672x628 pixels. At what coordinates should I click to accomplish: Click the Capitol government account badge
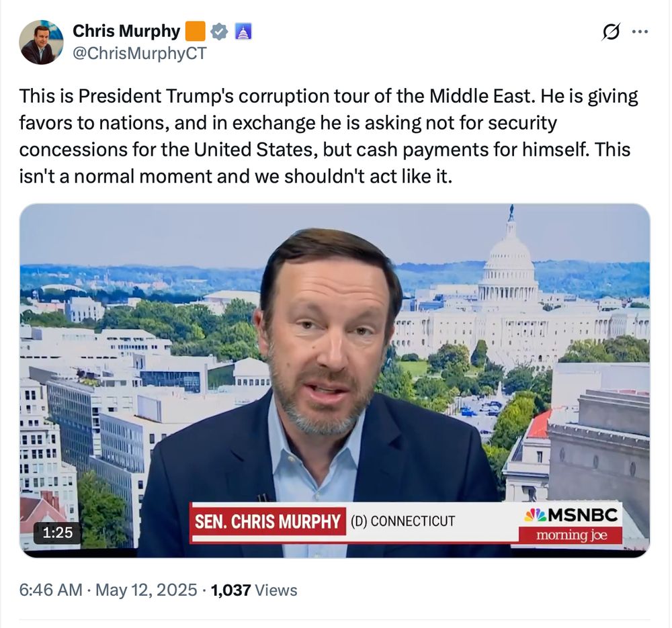pyautogui.click(x=243, y=32)
